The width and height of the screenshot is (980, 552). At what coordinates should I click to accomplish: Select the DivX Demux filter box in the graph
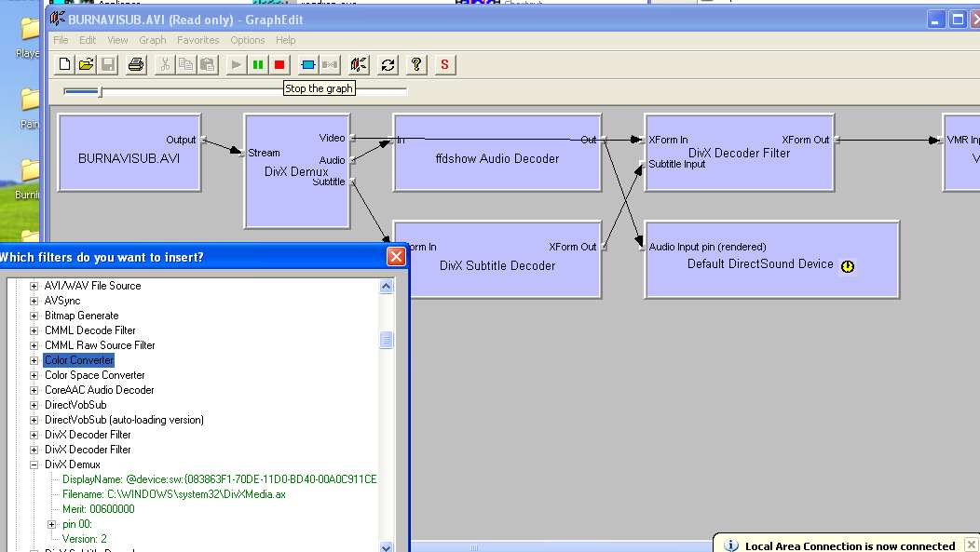(x=297, y=171)
